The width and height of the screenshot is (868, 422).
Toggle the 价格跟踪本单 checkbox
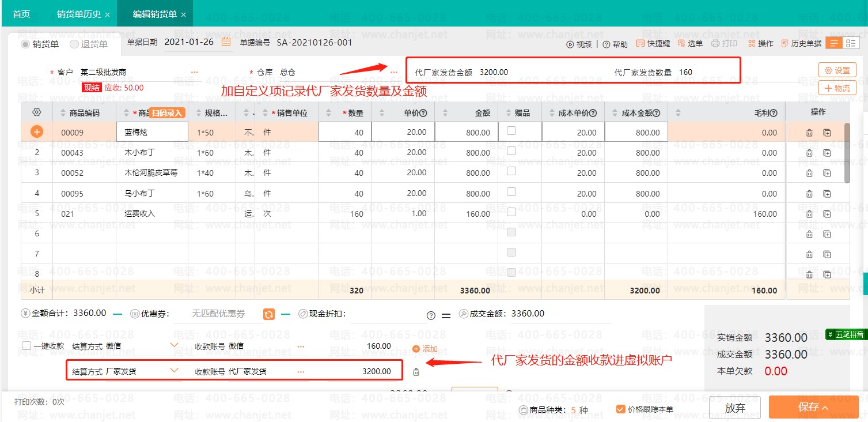click(x=621, y=409)
